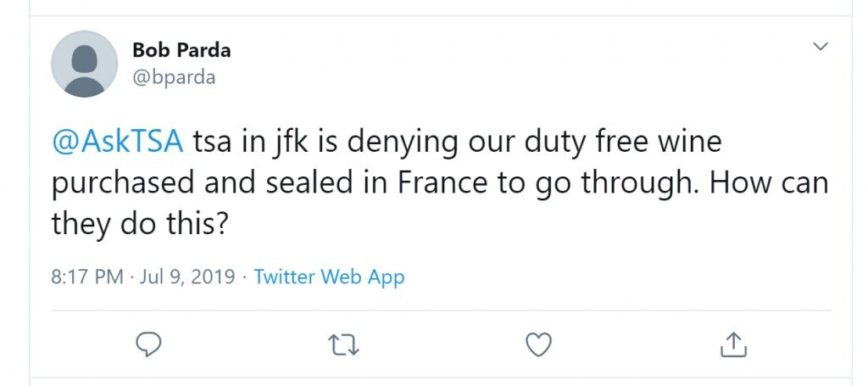Screen dimensions: 868x386
Task: Click the word "purchased" in the tweet
Action: tap(123, 184)
